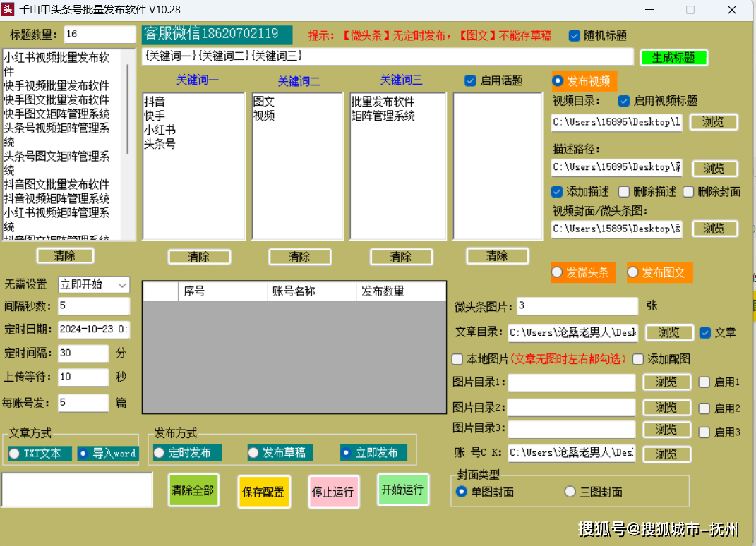Screen dimensions: 756x546
Task: Select 抖音 in the 关键词一 list
Action: [x=155, y=102]
